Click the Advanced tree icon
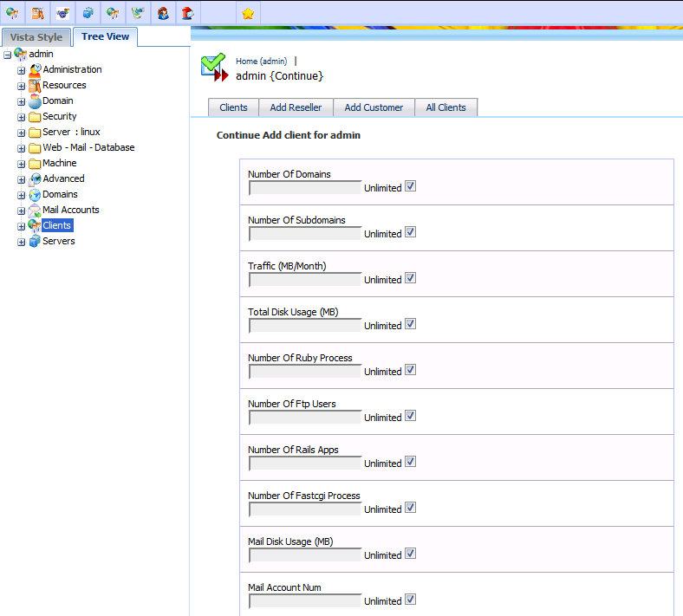683x616 pixels. (x=35, y=179)
